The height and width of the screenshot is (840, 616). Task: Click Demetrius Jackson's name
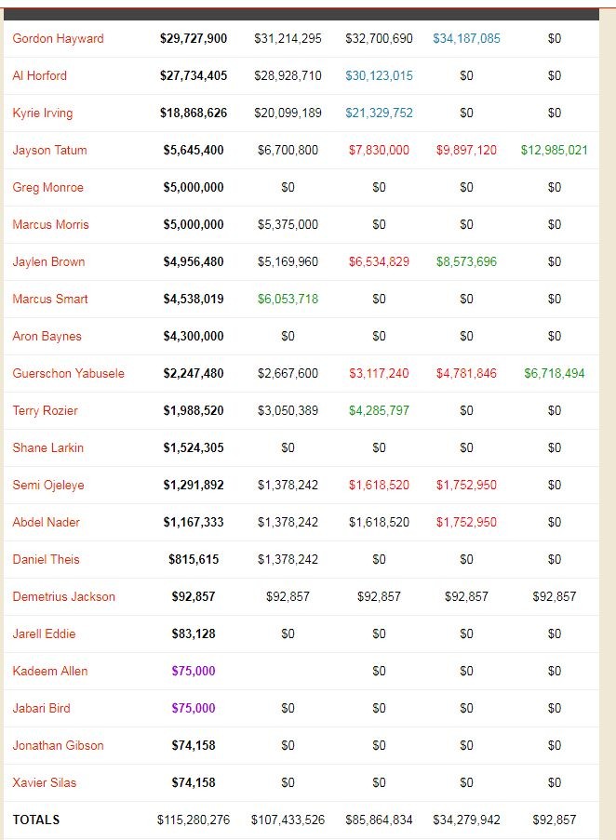point(63,596)
